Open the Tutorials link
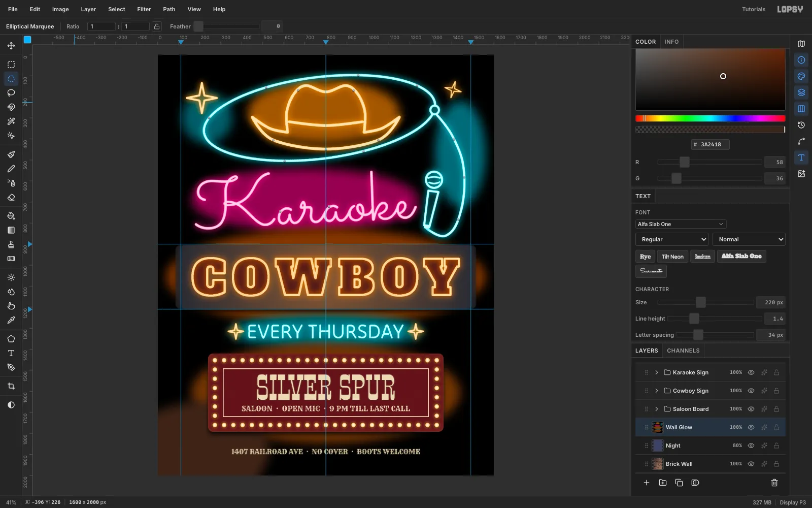The image size is (812, 508). pyautogui.click(x=754, y=9)
